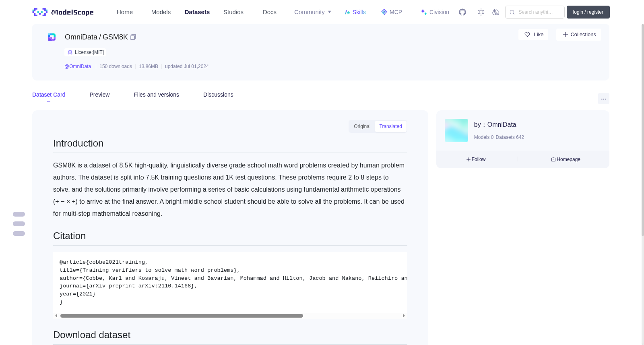Open Studios navigation item
The width and height of the screenshot is (644, 345).
(233, 12)
